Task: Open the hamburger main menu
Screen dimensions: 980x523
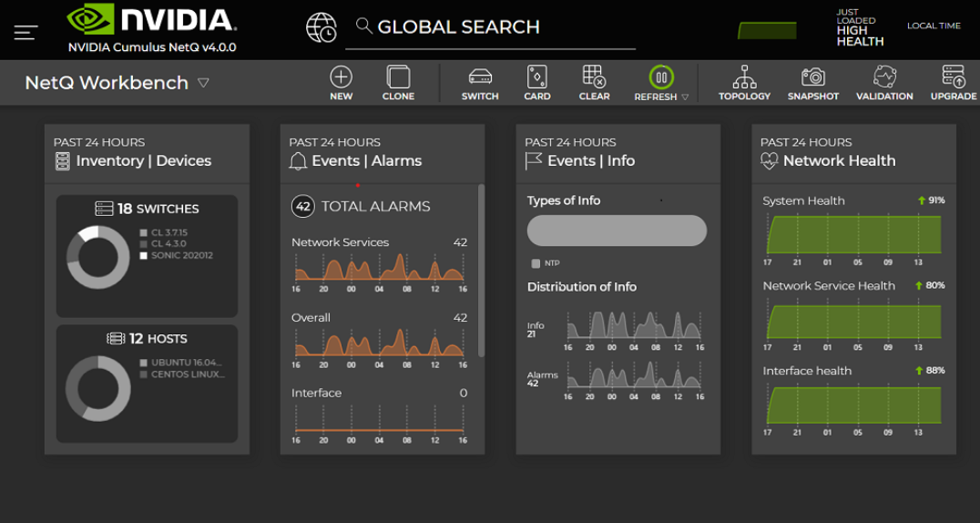Action: [26, 32]
